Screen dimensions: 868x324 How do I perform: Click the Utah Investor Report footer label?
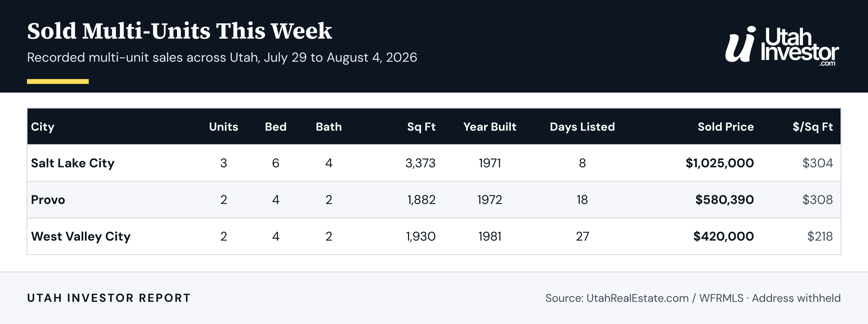click(x=109, y=298)
